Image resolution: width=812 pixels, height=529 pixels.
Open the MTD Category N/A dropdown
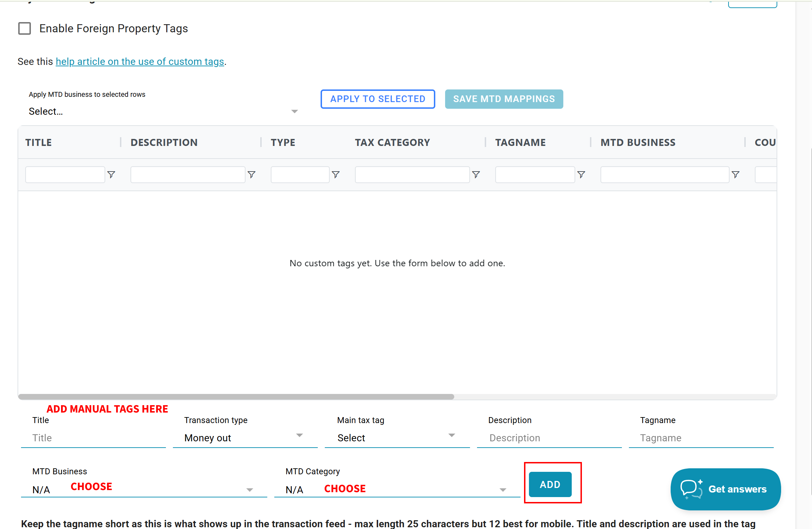point(397,489)
